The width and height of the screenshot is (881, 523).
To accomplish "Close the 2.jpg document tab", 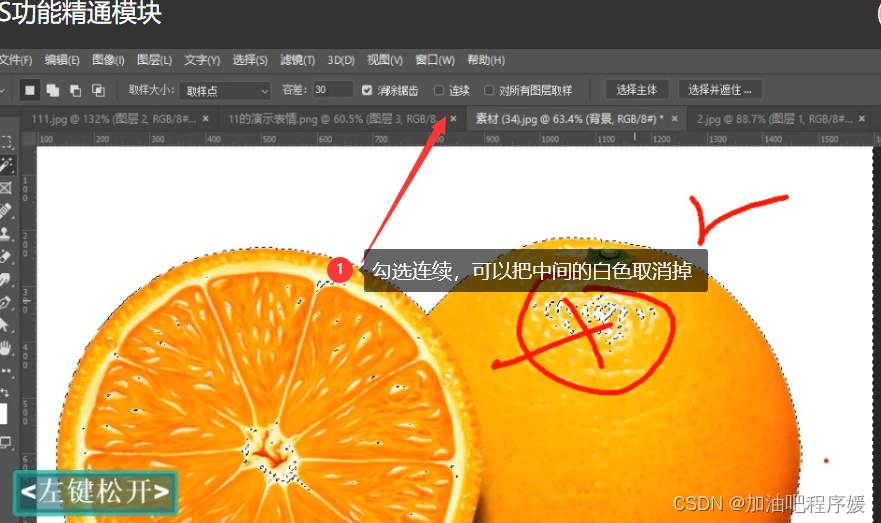I will (862, 119).
